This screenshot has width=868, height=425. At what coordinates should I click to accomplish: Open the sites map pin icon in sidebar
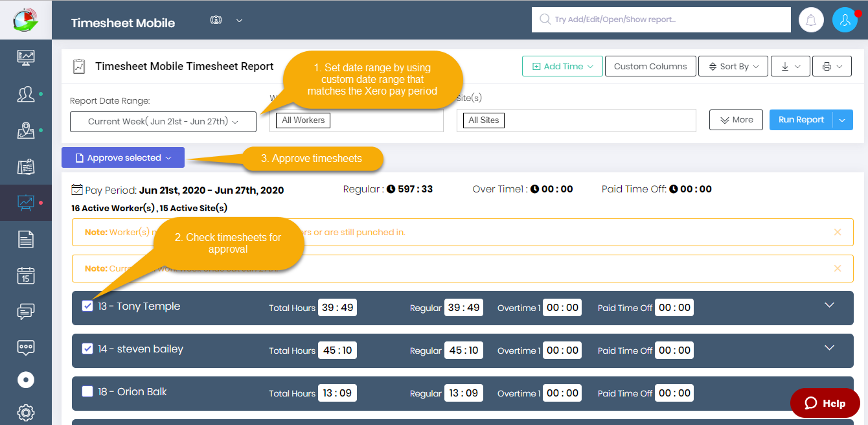[x=26, y=130]
